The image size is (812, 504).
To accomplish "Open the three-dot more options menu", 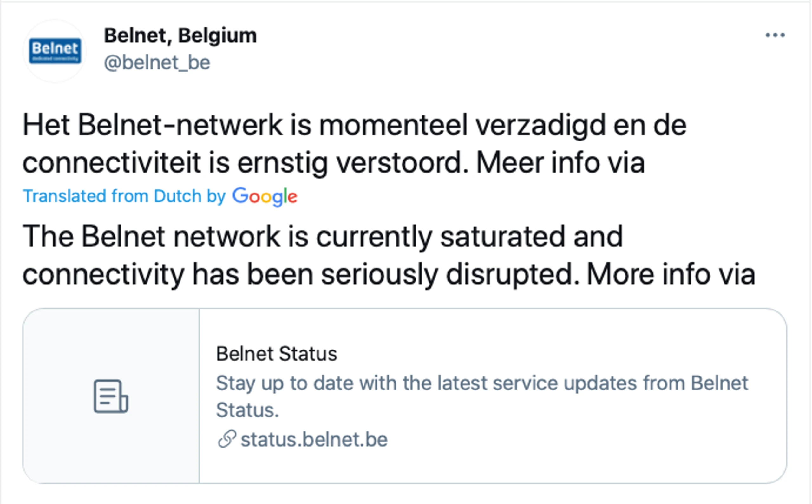I will pyautogui.click(x=775, y=35).
